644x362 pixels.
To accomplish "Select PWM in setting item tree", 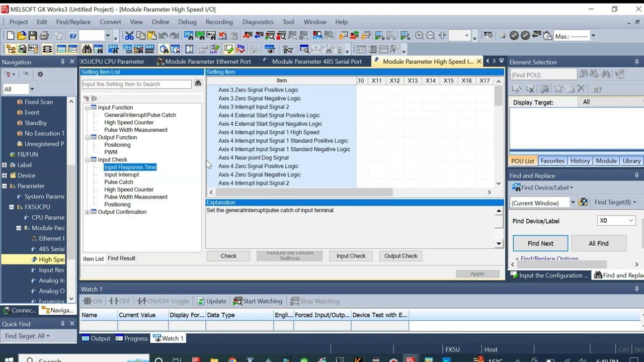I will pos(111,152).
